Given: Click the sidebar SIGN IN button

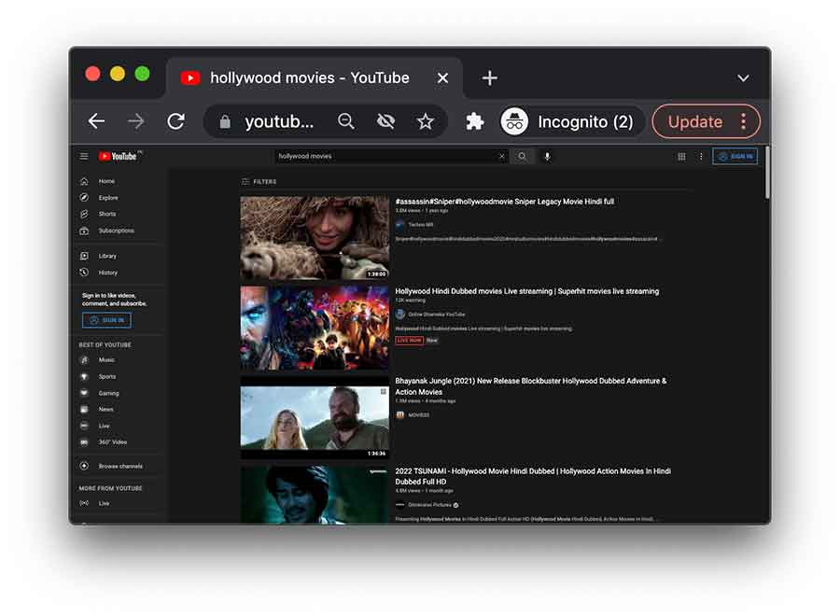Looking at the screenshot, I should (x=106, y=320).
